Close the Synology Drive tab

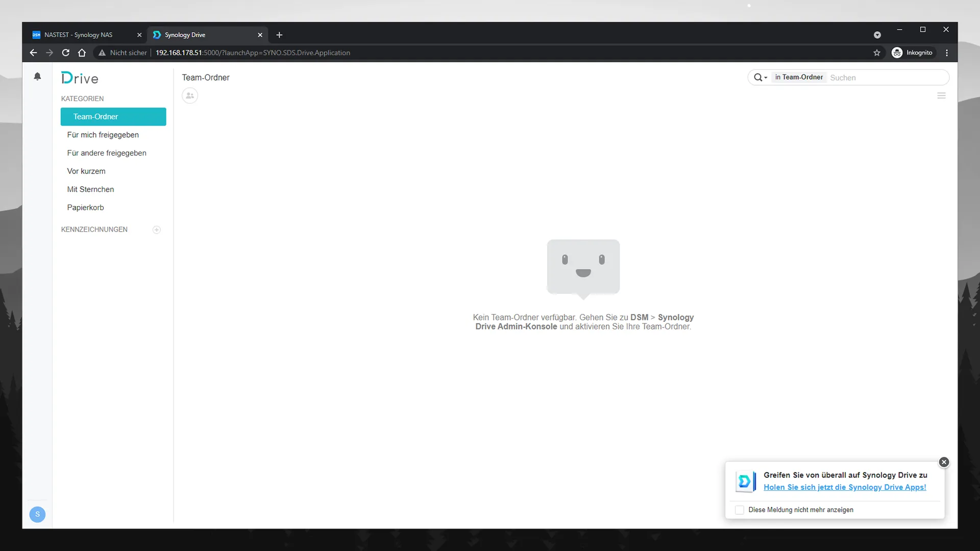click(x=260, y=35)
